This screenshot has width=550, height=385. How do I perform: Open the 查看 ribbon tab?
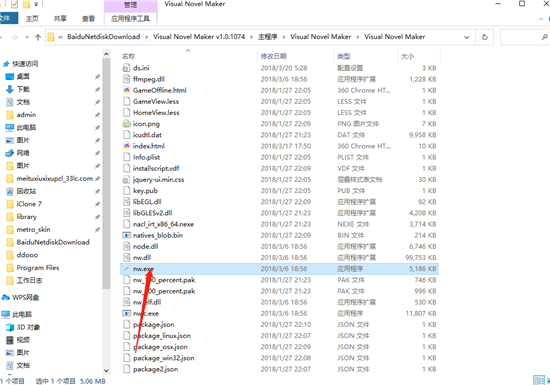pyautogui.click(x=88, y=19)
